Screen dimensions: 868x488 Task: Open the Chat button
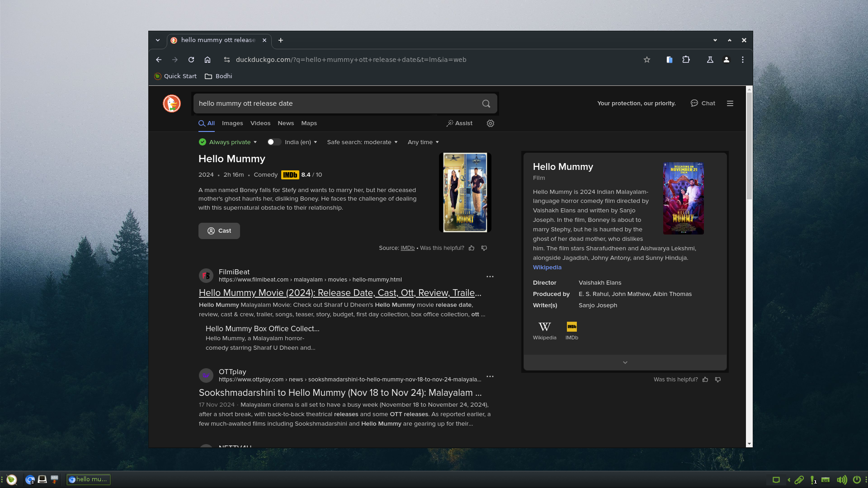click(703, 103)
